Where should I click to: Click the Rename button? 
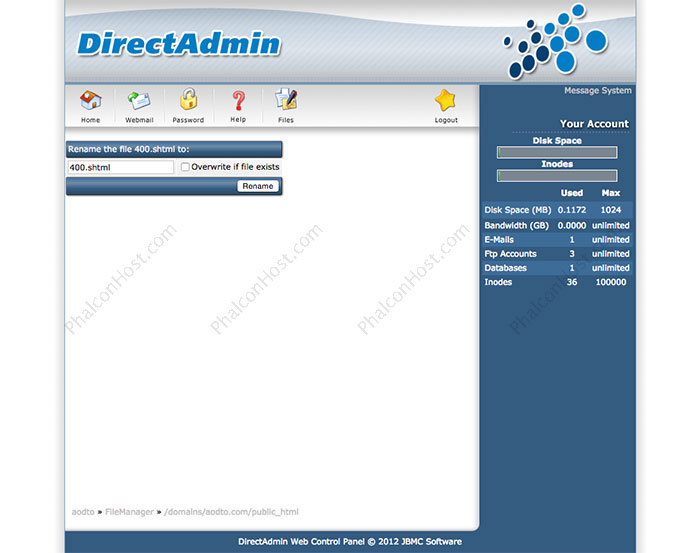[x=258, y=186]
